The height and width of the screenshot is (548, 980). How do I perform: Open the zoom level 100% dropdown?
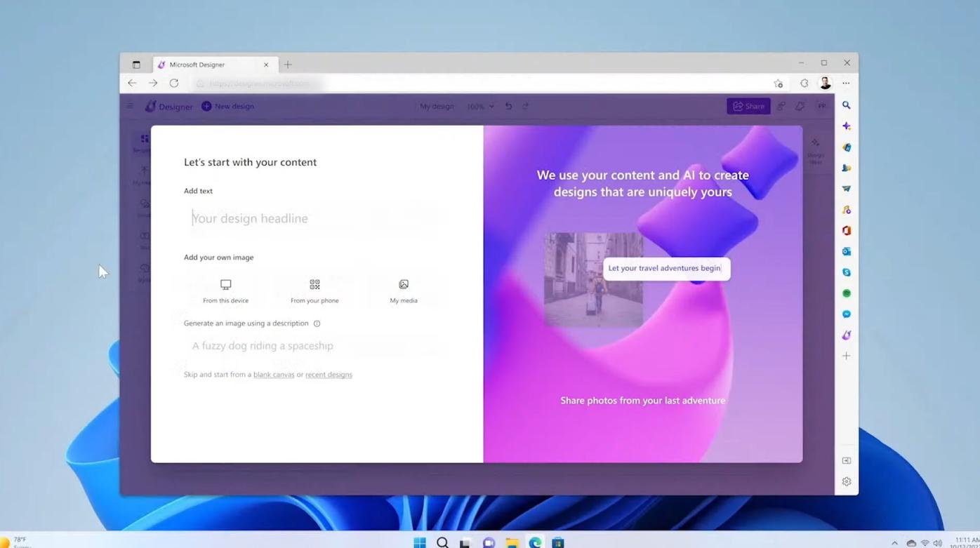479,106
